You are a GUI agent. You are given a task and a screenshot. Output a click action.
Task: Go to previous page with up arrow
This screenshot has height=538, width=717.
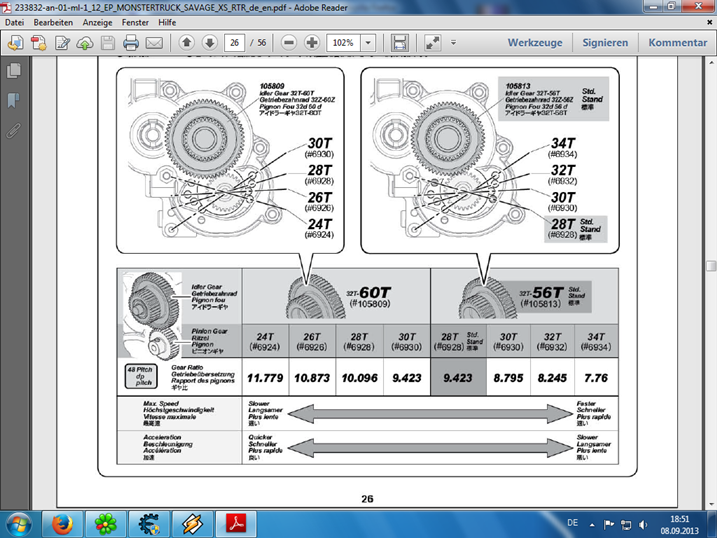click(186, 44)
